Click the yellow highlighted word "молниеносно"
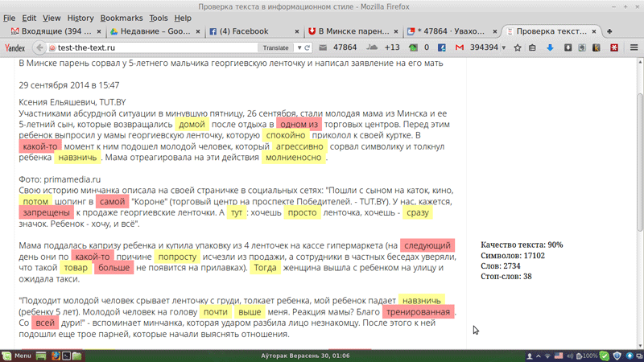 point(293,158)
